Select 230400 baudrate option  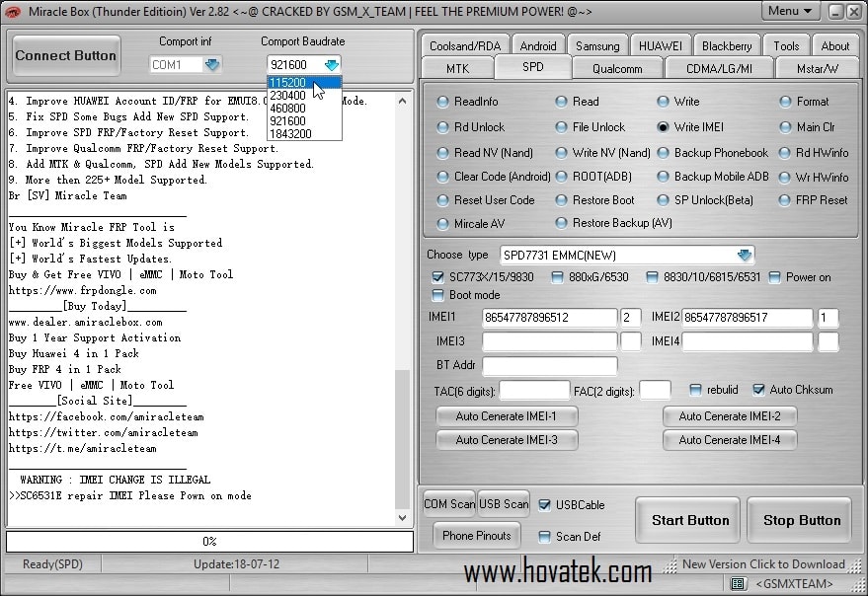tap(304, 95)
